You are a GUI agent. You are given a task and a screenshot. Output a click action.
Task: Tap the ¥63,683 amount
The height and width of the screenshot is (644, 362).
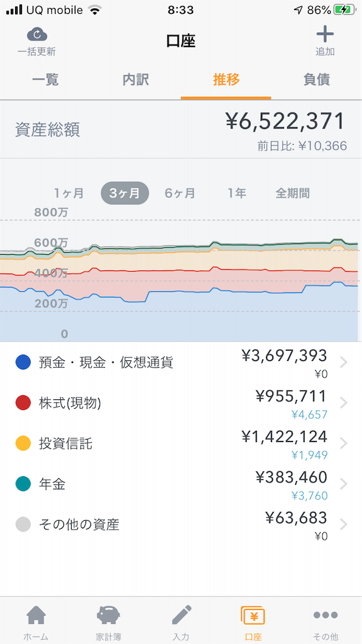point(297,518)
